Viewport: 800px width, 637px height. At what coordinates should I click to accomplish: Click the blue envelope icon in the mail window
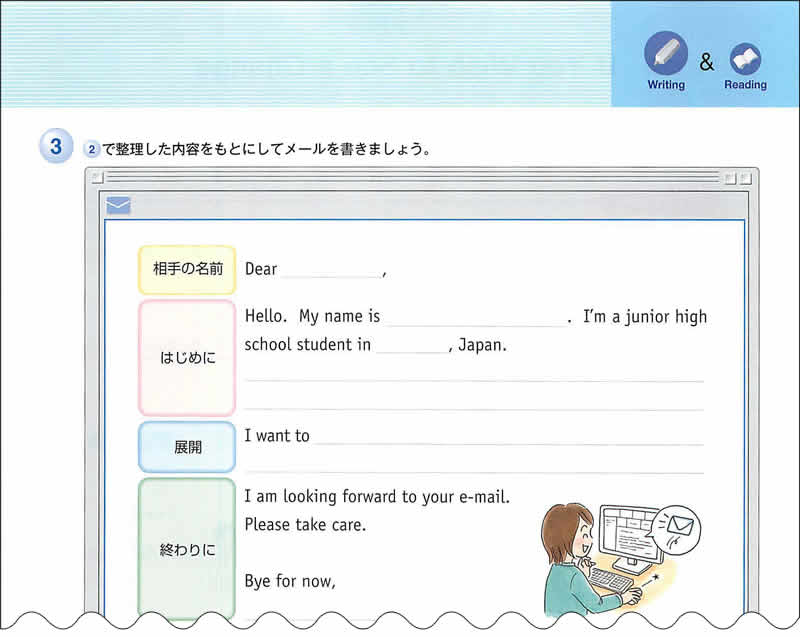coord(119,207)
